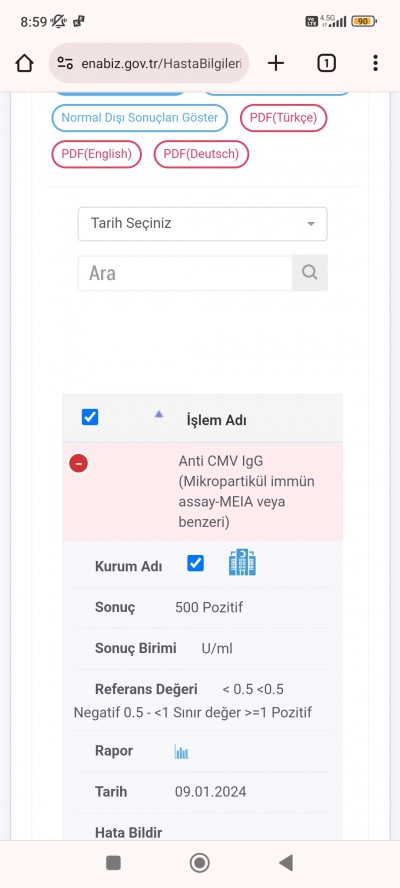This screenshot has width=400, height=888.
Task: Download PDF(Türkçe) report
Action: point(283,118)
